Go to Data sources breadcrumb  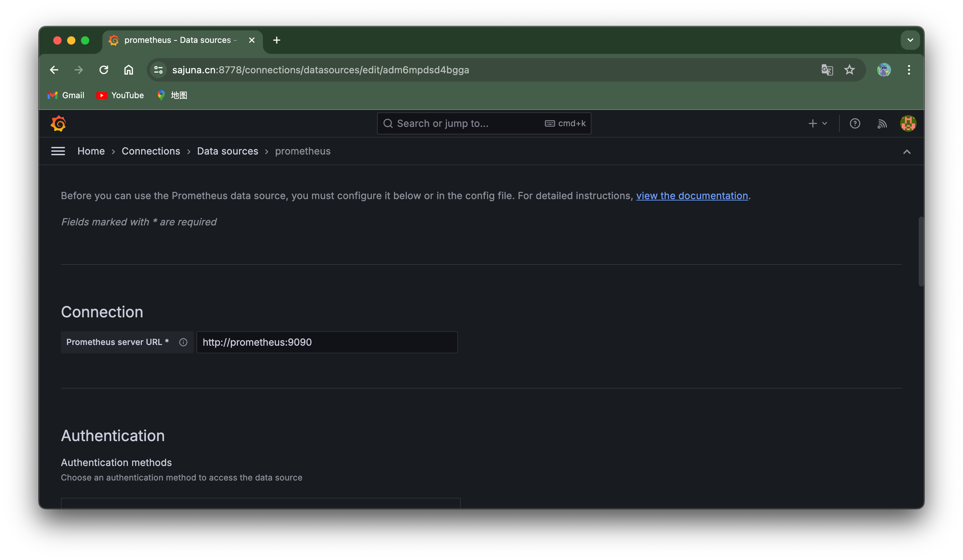[227, 151]
